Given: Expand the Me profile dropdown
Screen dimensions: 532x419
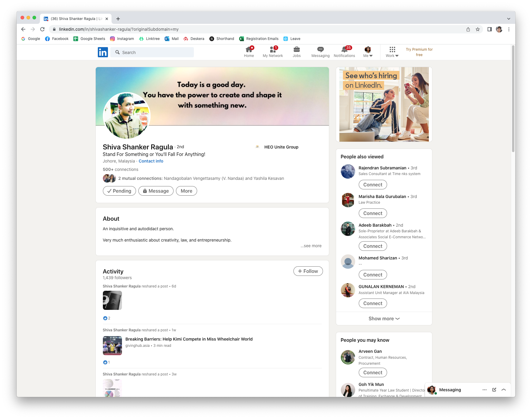Looking at the screenshot, I should coord(368,52).
